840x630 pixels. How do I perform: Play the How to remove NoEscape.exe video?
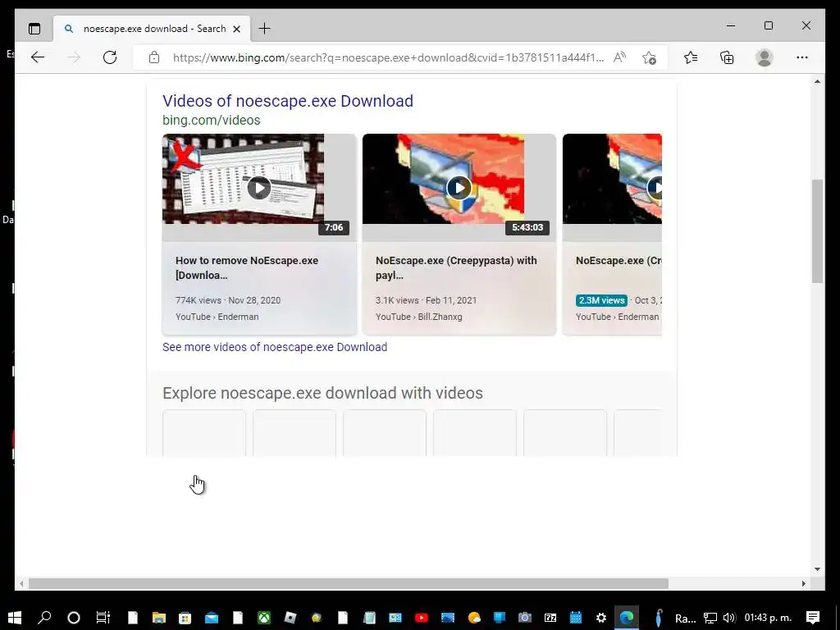point(259,188)
